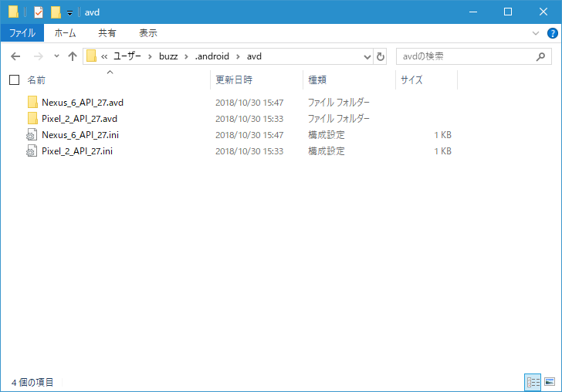This screenshot has width=562, height=392.
Task: Sort by the 種類 column header
Action: pos(317,79)
